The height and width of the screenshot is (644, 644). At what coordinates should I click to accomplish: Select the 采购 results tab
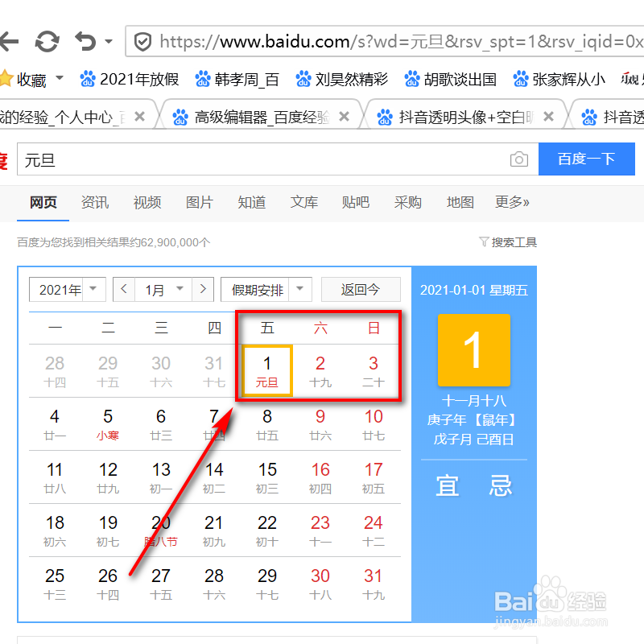(408, 202)
